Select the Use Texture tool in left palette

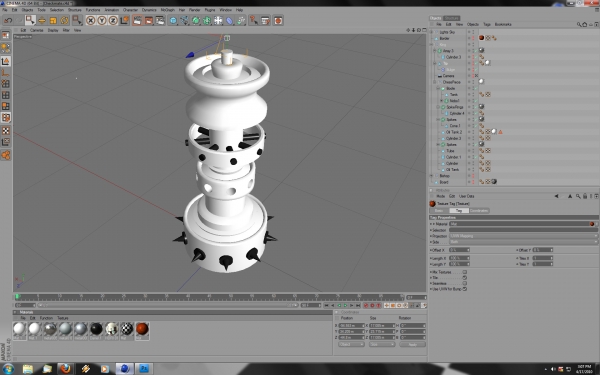[6, 131]
